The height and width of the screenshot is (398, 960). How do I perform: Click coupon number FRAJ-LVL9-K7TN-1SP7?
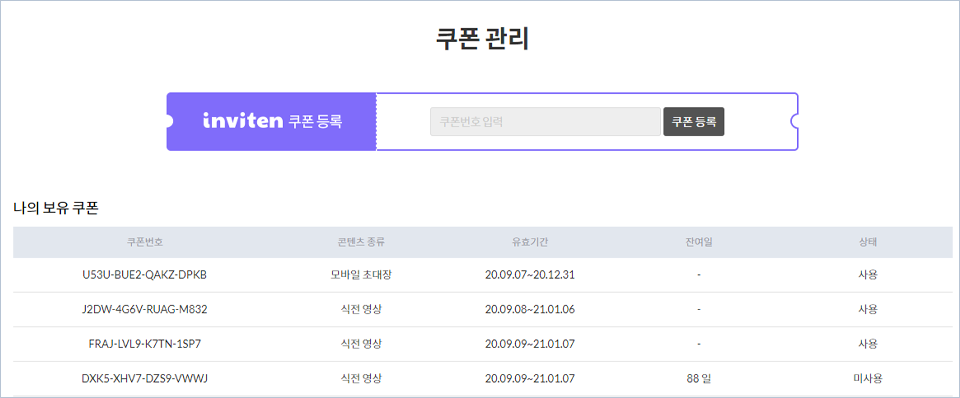(x=144, y=344)
